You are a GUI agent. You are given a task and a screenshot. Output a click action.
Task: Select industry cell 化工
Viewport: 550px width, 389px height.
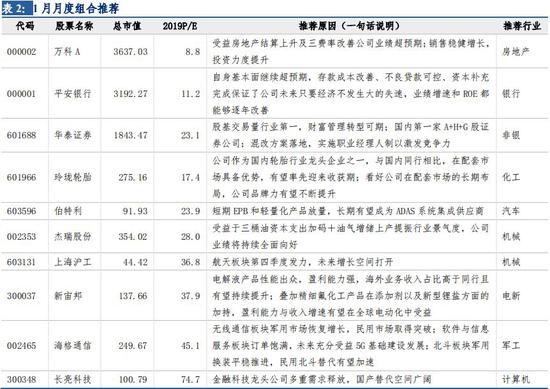[x=511, y=177]
